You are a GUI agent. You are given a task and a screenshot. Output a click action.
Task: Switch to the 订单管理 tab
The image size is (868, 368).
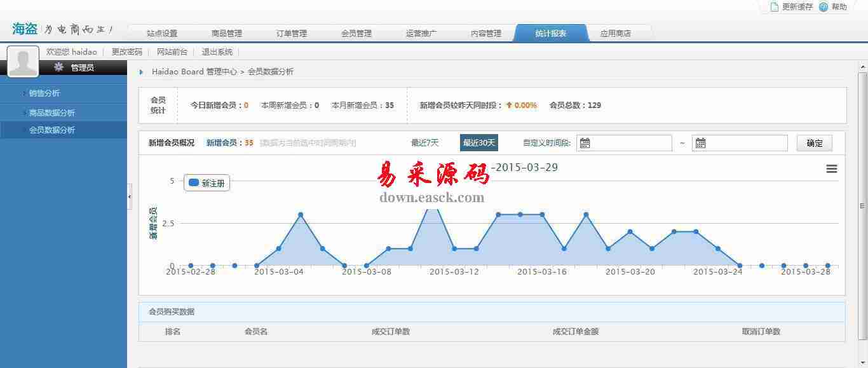(292, 34)
